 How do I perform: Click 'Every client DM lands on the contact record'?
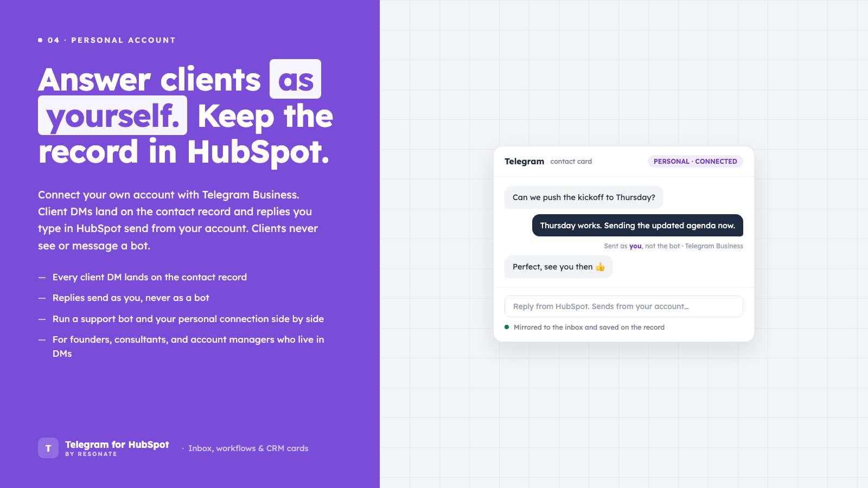click(x=150, y=277)
